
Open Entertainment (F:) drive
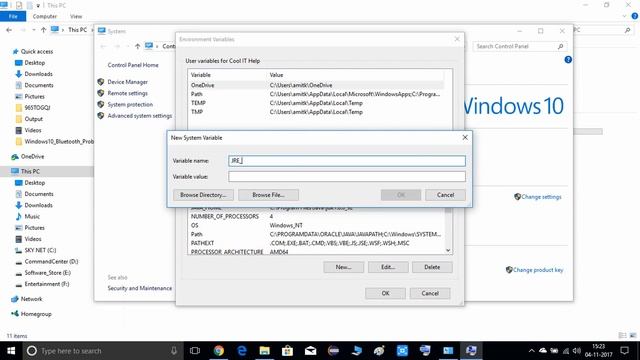click(47, 284)
